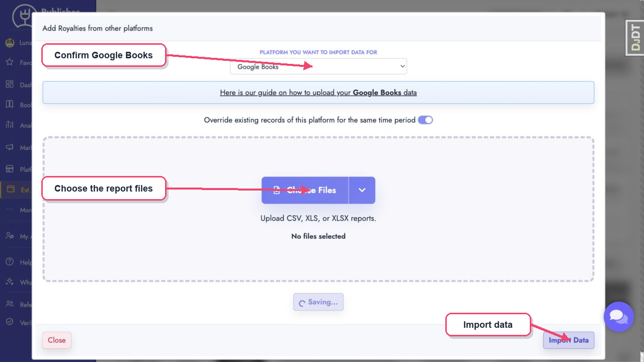644x362 pixels.
Task: Click the 'No files selected' text
Action: click(x=318, y=236)
